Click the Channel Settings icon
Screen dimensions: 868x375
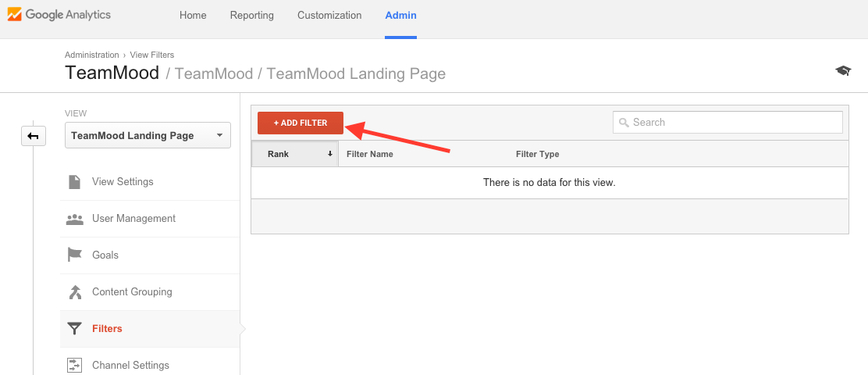(74, 365)
